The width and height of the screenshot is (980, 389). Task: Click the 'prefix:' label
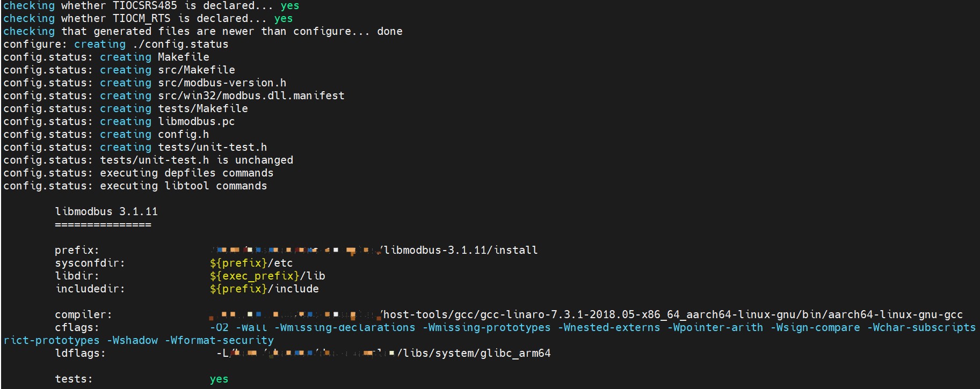tap(77, 250)
